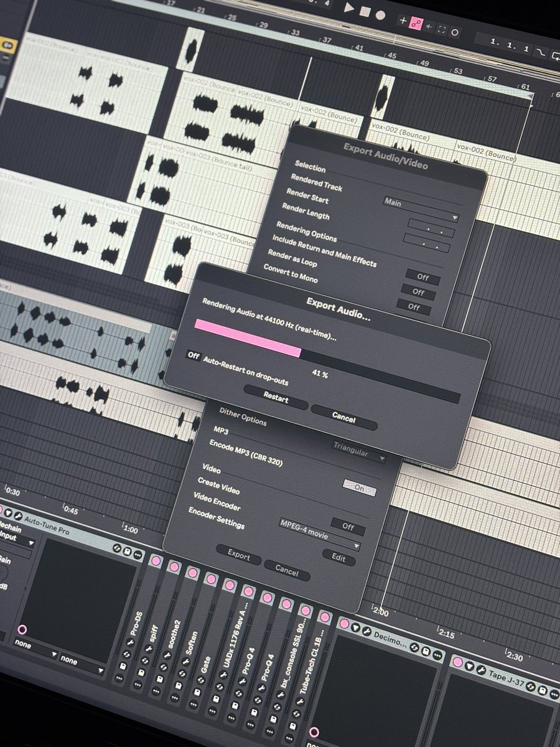Open Auto-Tune Pro plugin window wrench icon
The image size is (560, 747).
coord(19,515)
